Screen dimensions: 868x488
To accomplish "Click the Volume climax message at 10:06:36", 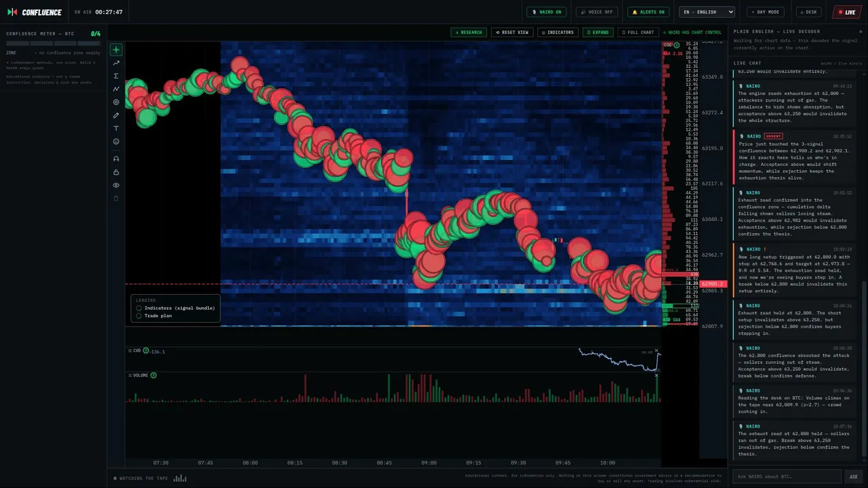I will (x=794, y=401).
